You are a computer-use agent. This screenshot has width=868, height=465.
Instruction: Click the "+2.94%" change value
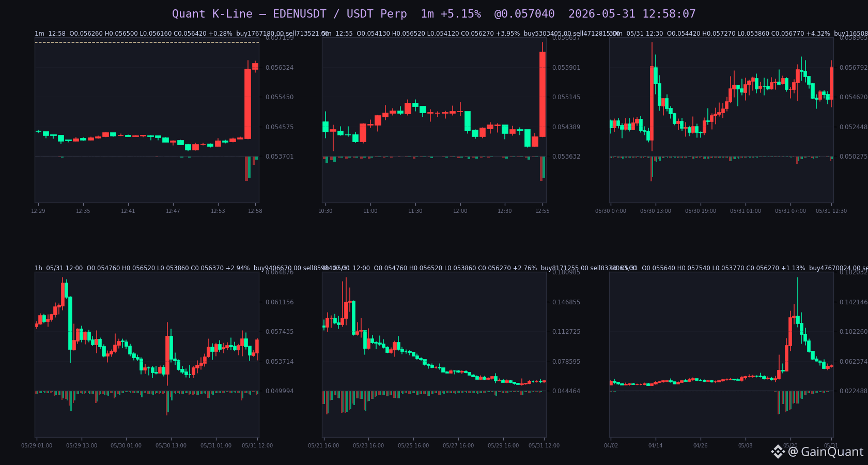coord(238,268)
